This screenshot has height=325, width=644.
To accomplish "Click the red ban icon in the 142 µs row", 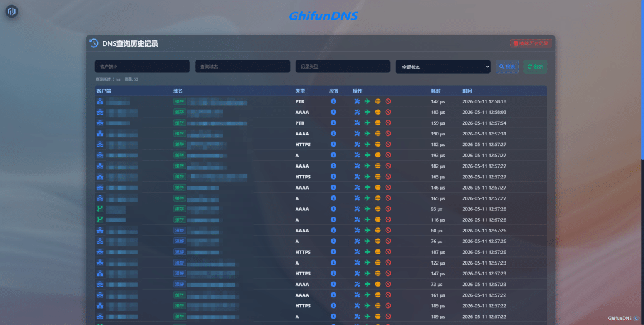I will [x=388, y=101].
